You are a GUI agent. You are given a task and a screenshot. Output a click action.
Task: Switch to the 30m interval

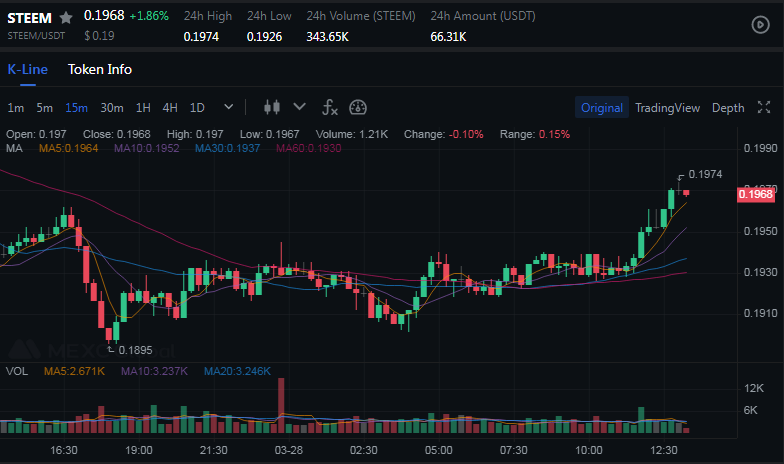[x=112, y=108]
